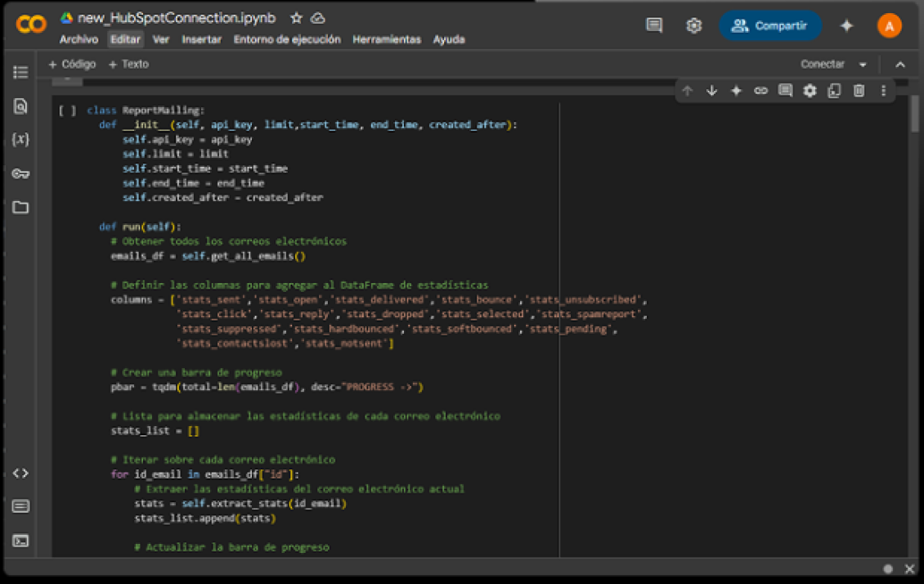The image size is (924, 584).
Task: Star the notebook new_HubSpotConnection.ipynb
Action: coord(296,18)
